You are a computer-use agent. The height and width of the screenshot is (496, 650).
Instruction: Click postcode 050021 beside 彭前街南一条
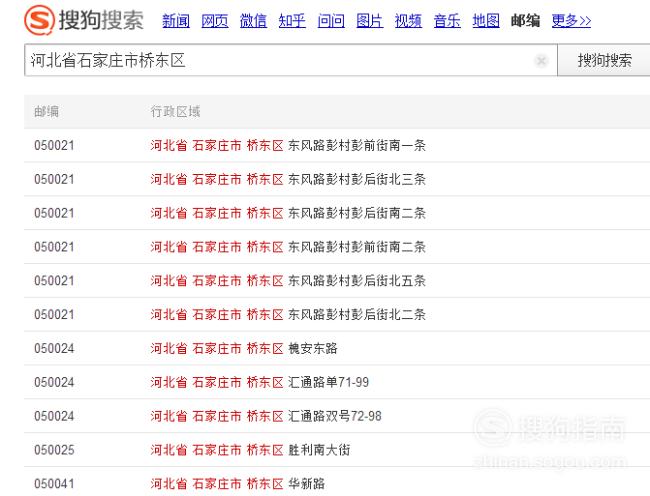point(54,145)
